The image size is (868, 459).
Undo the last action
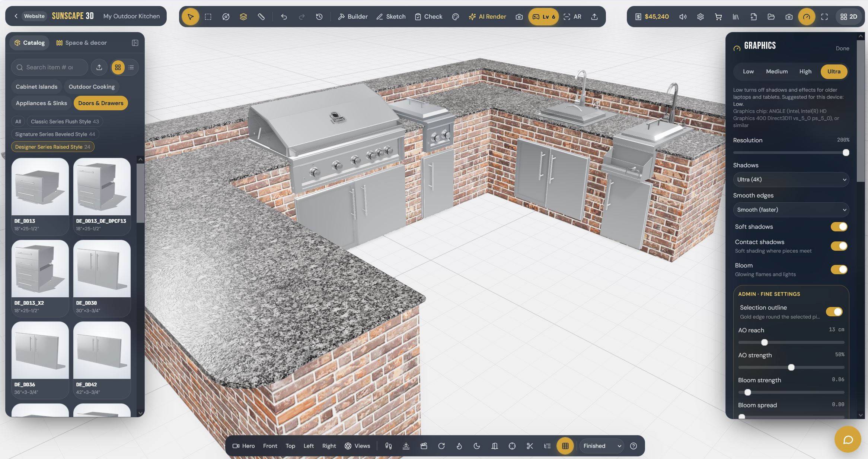(x=284, y=17)
